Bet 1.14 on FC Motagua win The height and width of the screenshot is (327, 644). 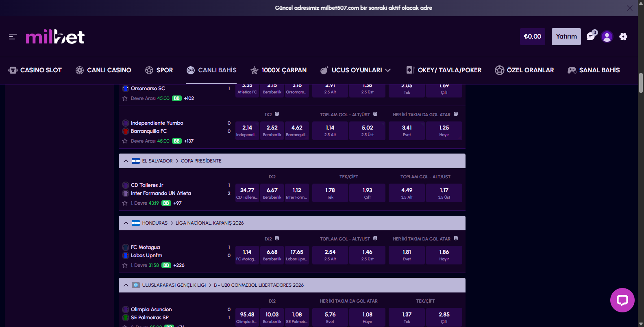coord(247,255)
